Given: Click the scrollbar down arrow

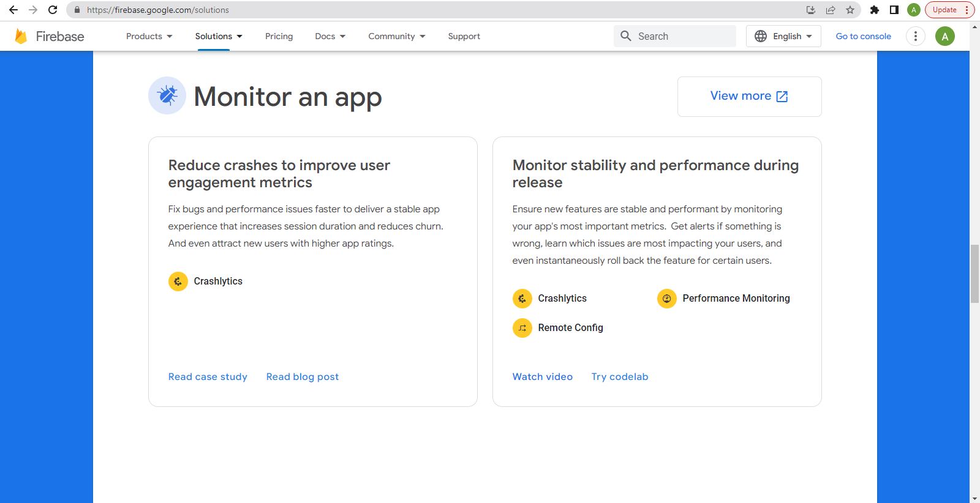Looking at the screenshot, I should click(x=974, y=498).
